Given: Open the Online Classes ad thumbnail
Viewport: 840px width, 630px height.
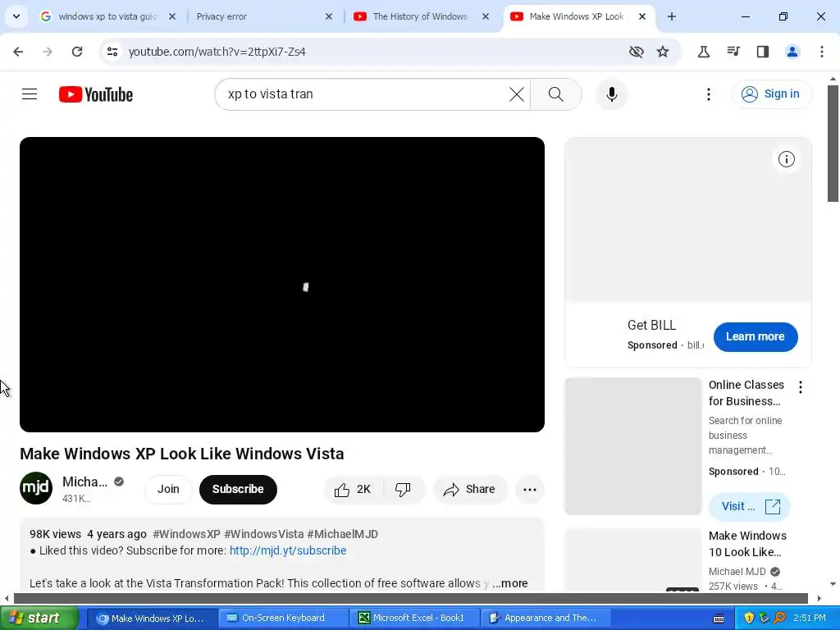Looking at the screenshot, I should 632,445.
